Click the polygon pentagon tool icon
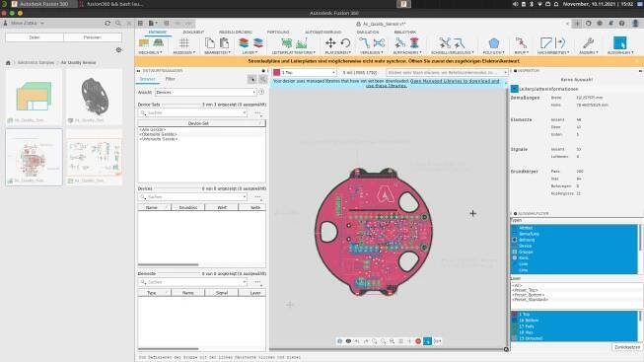Screen dimensions: 644x362 [494, 42]
